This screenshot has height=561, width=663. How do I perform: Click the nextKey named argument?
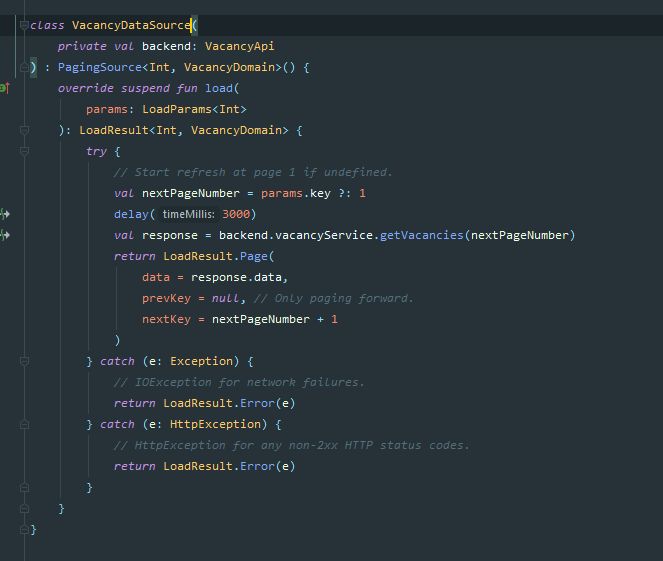[x=166, y=319]
